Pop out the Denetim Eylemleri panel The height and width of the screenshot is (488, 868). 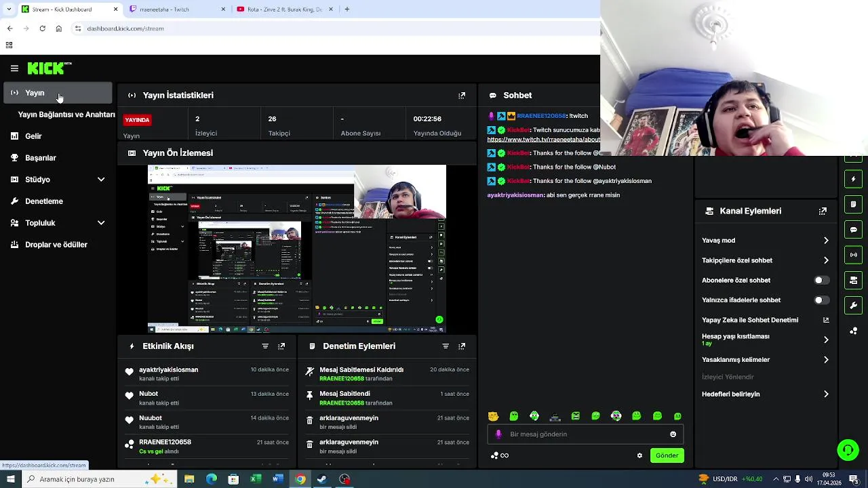[x=462, y=346]
